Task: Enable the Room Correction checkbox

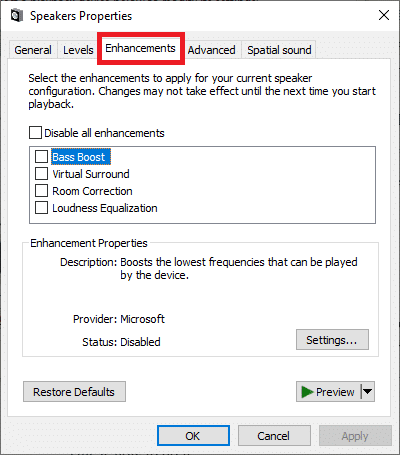Action: point(41,191)
